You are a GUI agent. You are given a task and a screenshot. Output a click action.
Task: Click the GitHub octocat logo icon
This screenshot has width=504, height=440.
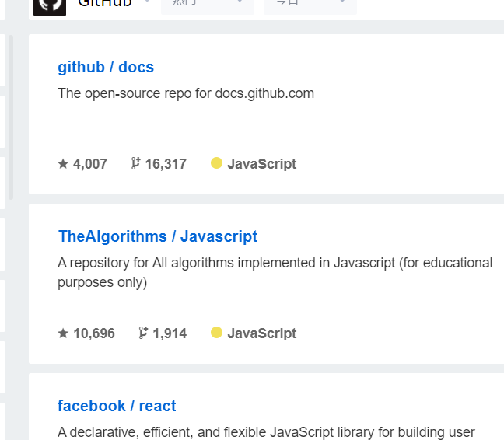[x=50, y=6]
